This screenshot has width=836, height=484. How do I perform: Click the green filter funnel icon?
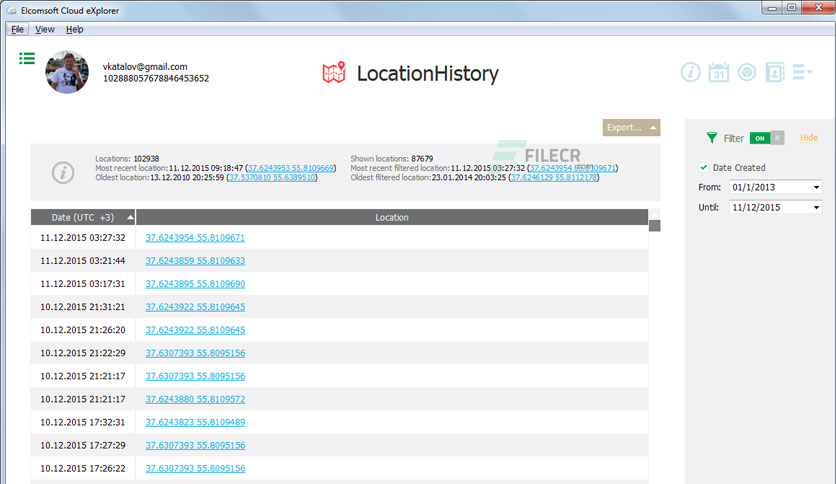click(x=712, y=138)
